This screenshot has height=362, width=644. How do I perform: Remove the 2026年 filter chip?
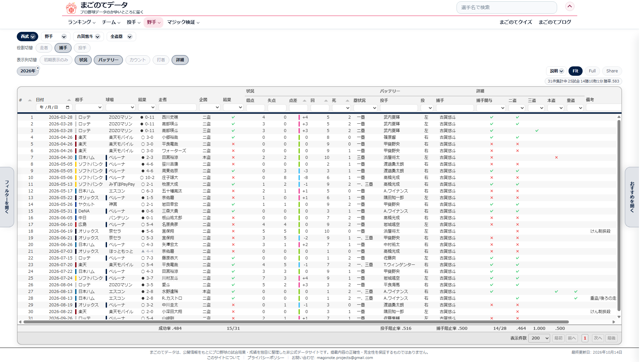(38, 68)
